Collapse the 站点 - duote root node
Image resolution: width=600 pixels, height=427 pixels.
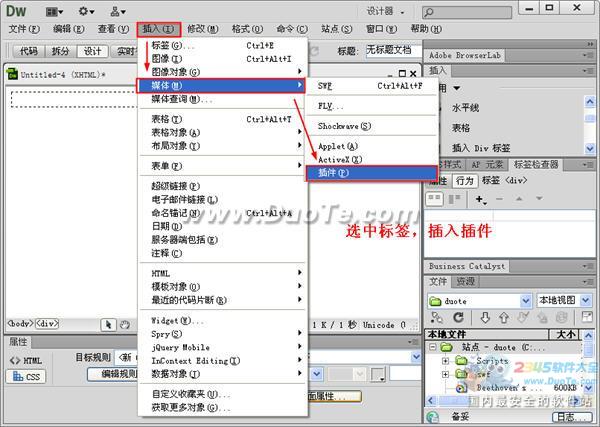pyautogui.click(x=432, y=347)
